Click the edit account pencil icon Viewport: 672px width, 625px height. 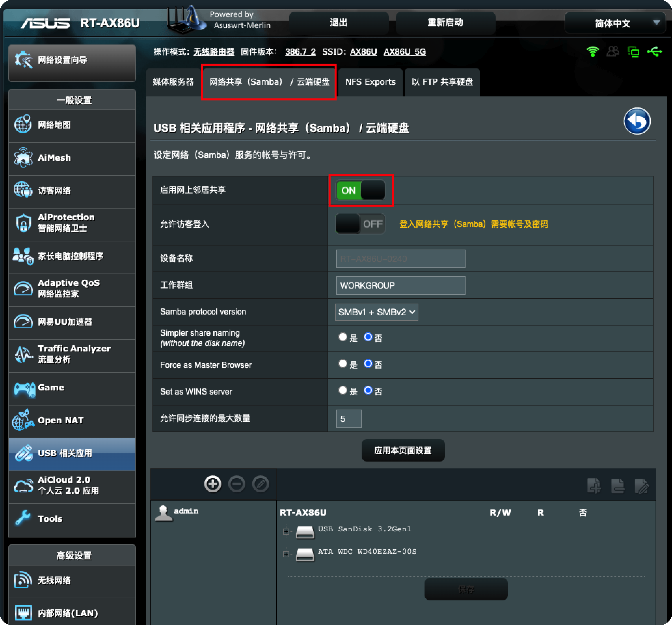(260, 484)
